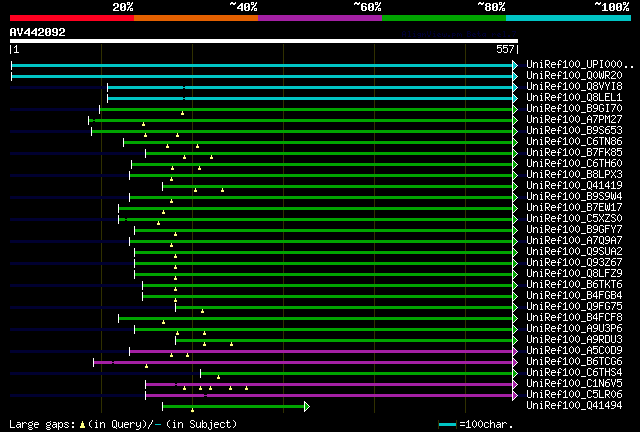
Task: Click the yellow gap marker under the B7EW17 bar
Action: pos(164,212)
